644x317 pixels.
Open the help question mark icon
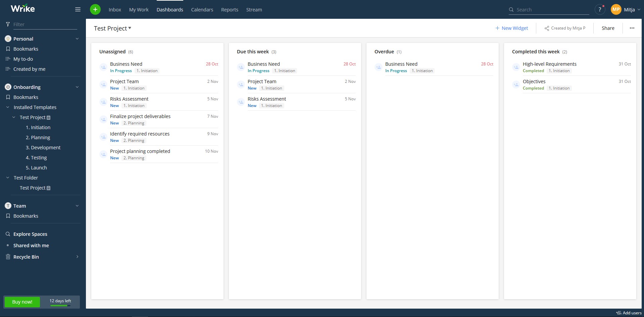click(x=600, y=9)
